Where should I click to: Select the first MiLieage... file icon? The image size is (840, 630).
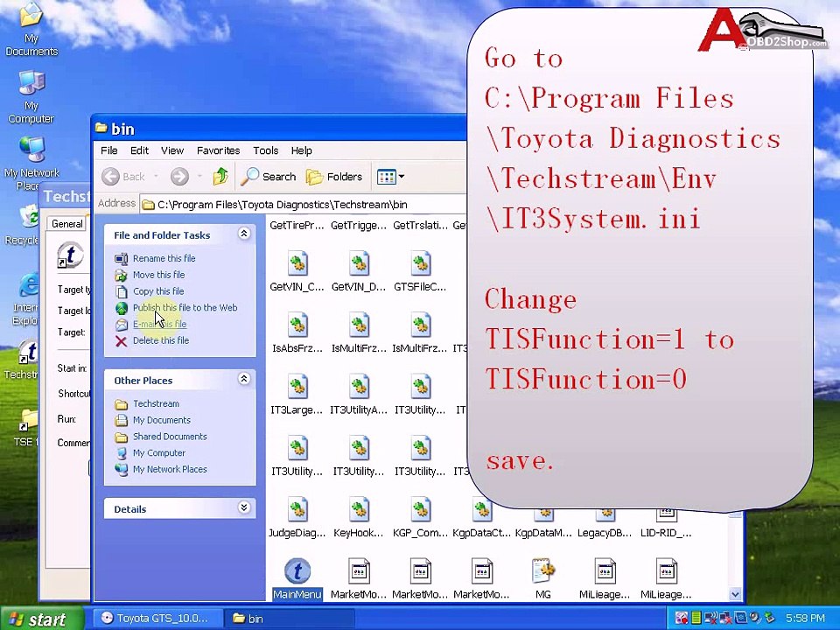click(x=605, y=571)
